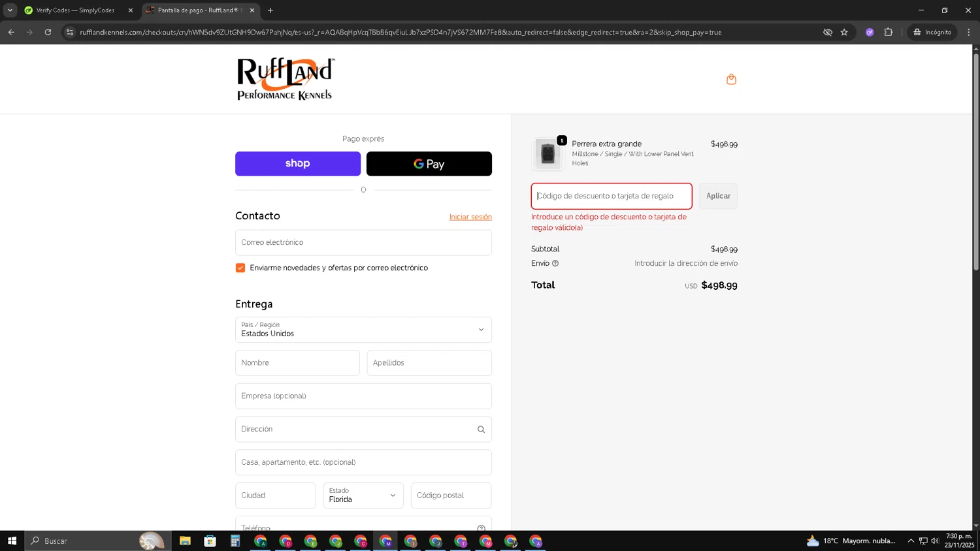The image size is (980, 551).
Task: Click the Ciudad input field
Action: pos(276,496)
